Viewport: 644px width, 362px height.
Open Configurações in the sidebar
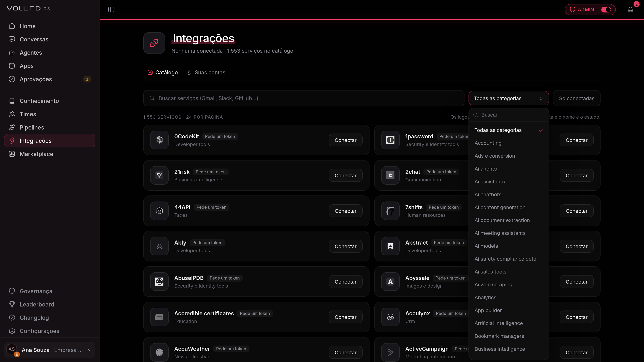pyautogui.click(x=50, y=331)
